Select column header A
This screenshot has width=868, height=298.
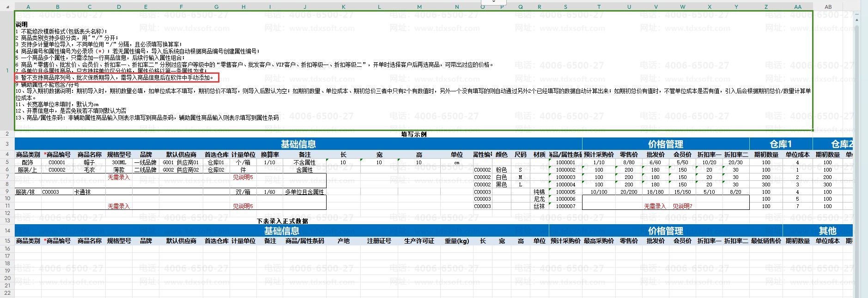tap(28, 7)
